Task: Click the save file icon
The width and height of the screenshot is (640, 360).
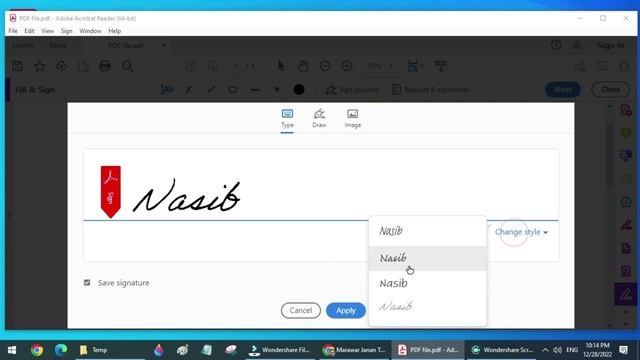Action: (x=18, y=66)
